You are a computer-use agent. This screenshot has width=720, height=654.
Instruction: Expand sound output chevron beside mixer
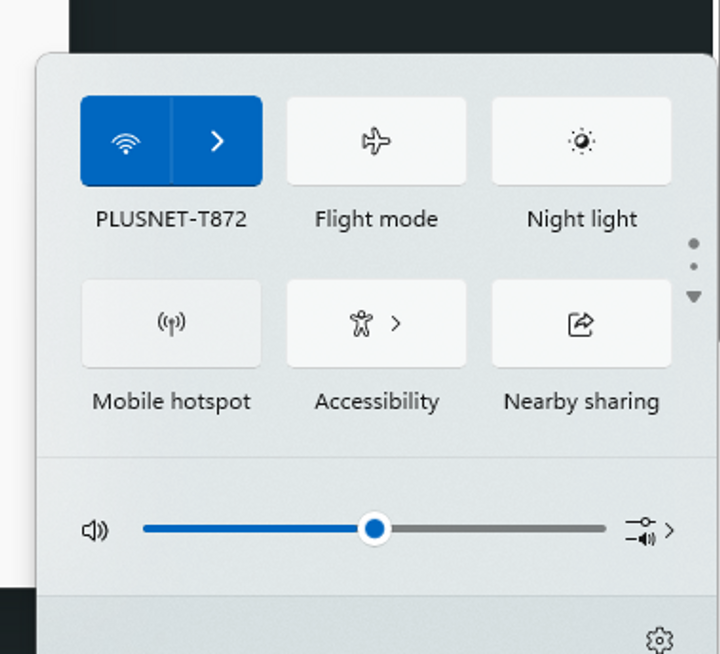point(670,531)
